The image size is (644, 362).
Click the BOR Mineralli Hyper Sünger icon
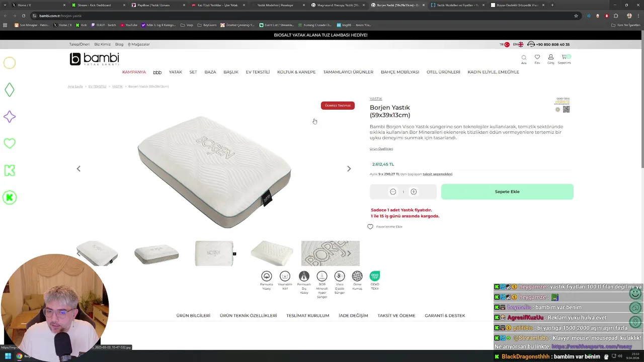coord(322,276)
